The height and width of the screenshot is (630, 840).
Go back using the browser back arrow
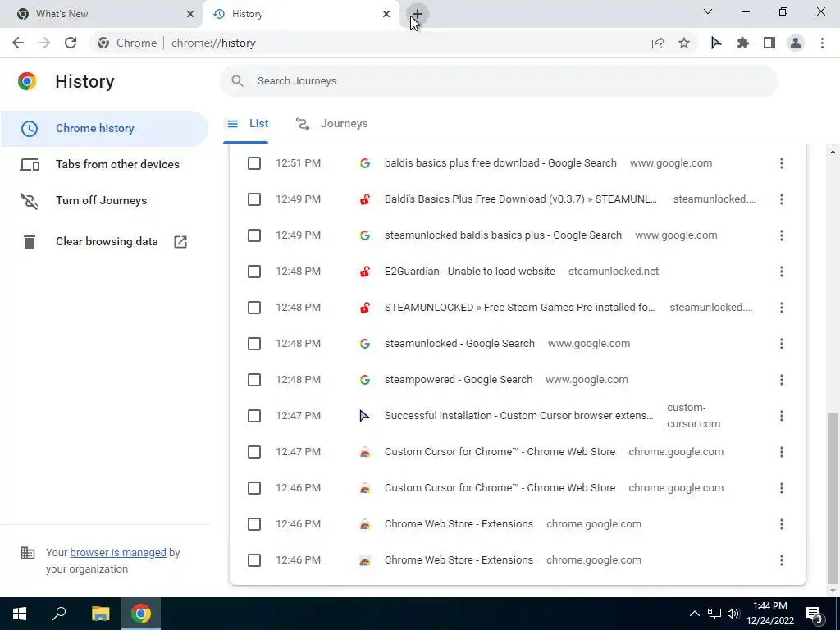pos(18,43)
